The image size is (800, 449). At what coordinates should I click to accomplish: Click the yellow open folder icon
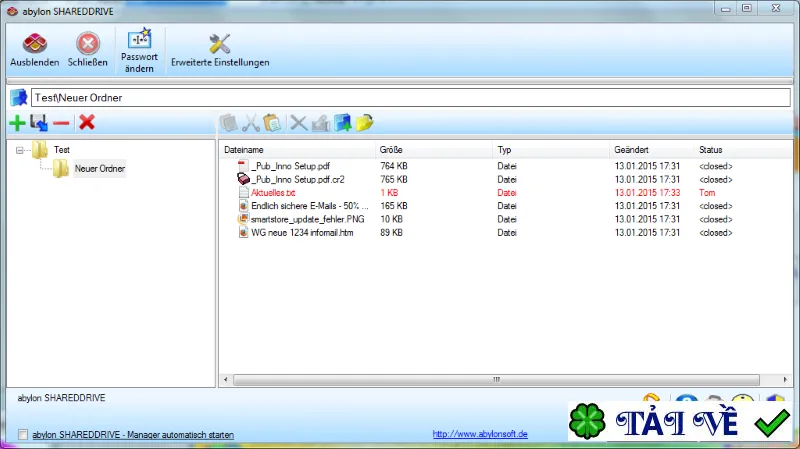[x=365, y=123]
